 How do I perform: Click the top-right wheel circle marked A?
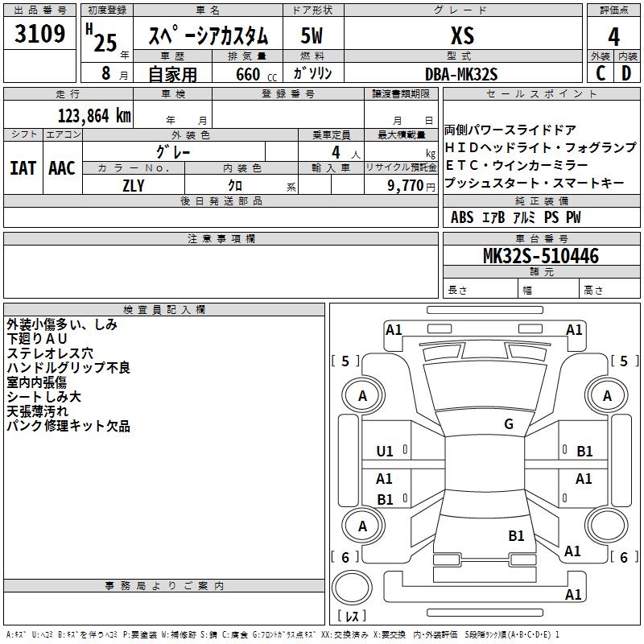(607, 396)
